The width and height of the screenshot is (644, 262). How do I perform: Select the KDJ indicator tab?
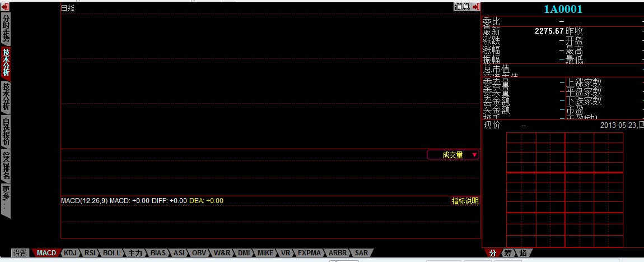(x=70, y=253)
